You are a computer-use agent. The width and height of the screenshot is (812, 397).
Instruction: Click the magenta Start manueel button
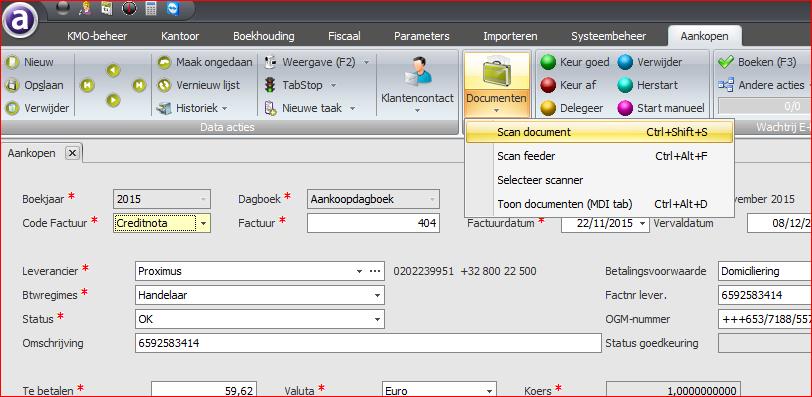point(661,108)
